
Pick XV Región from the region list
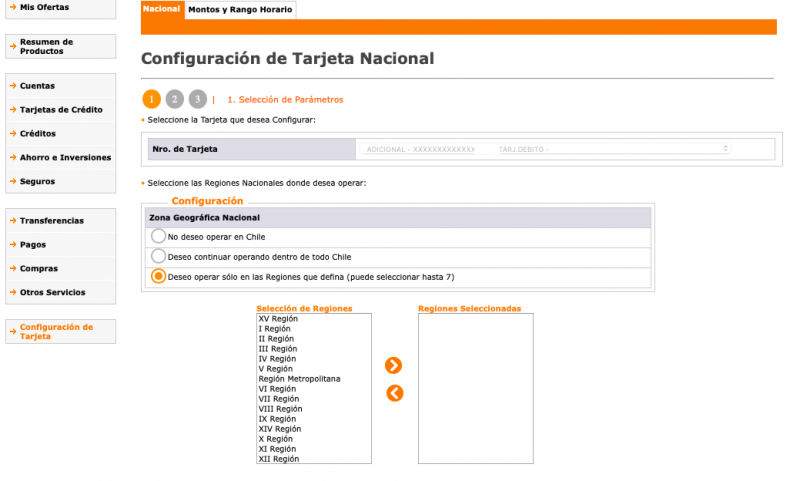click(x=278, y=319)
